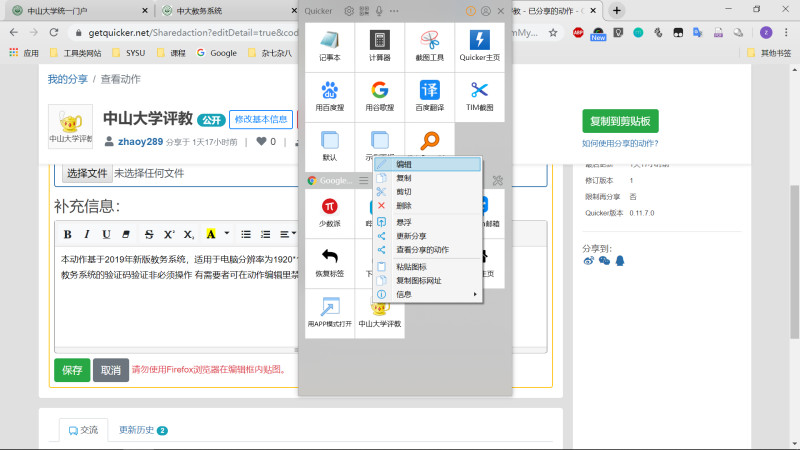Open the Quicker user account icon

coord(486,11)
